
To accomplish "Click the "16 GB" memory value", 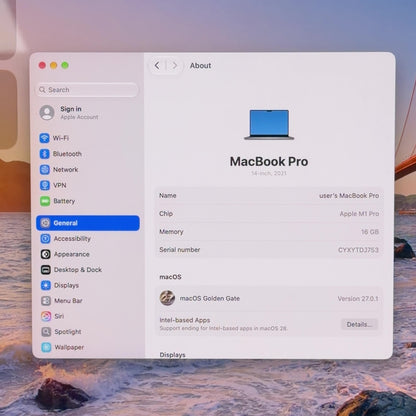I will point(370,232).
